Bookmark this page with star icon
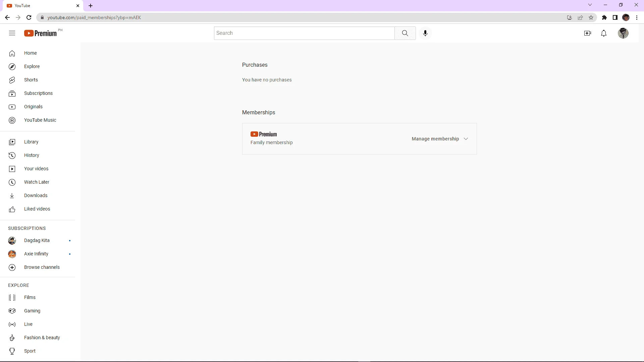Screen dimensions: 644x362 (x=591, y=17)
